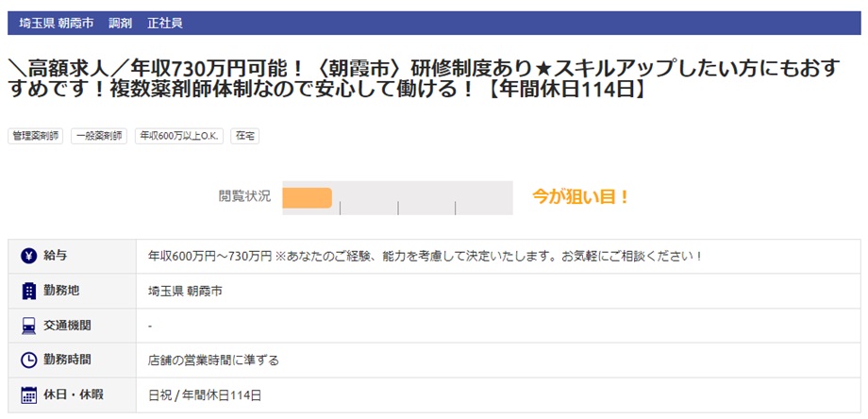
Task: Select the 管理薬剤師 tag
Action: (x=36, y=136)
